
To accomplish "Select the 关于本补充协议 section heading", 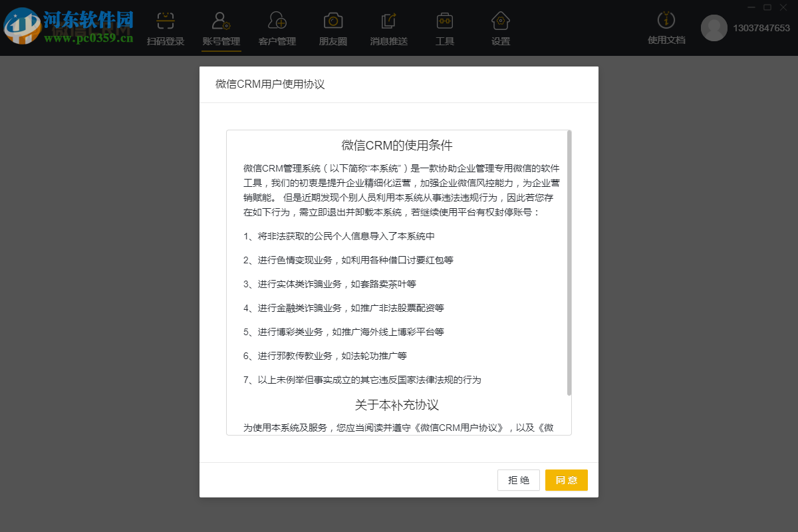I will (x=399, y=404).
